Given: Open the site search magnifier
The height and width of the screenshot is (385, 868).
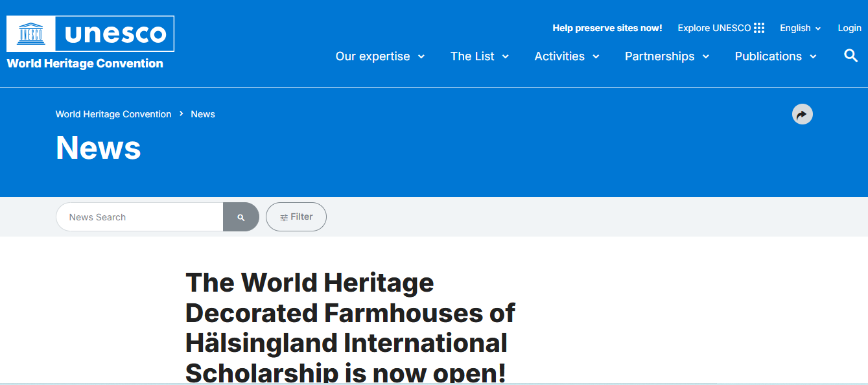Looking at the screenshot, I should pos(850,56).
